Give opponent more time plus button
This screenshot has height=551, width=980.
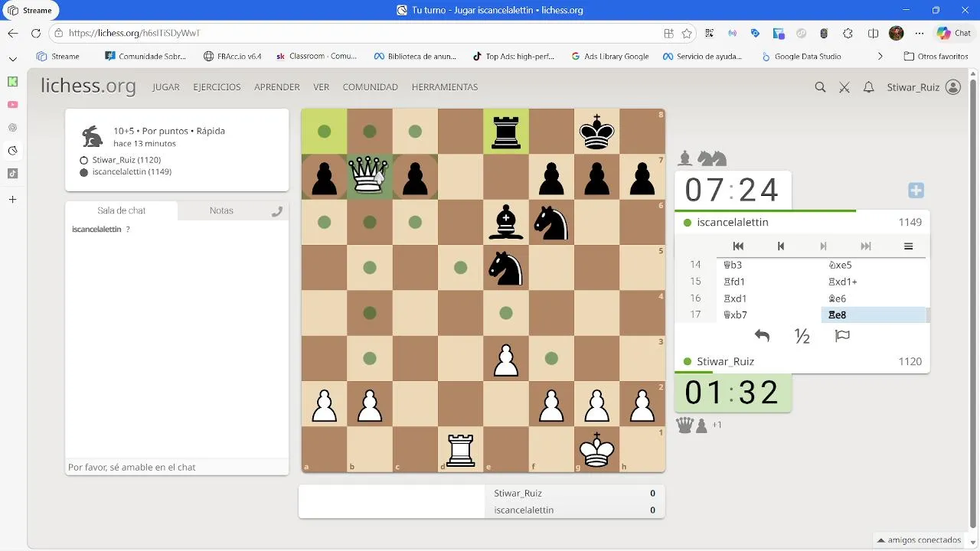pos(916,191)
